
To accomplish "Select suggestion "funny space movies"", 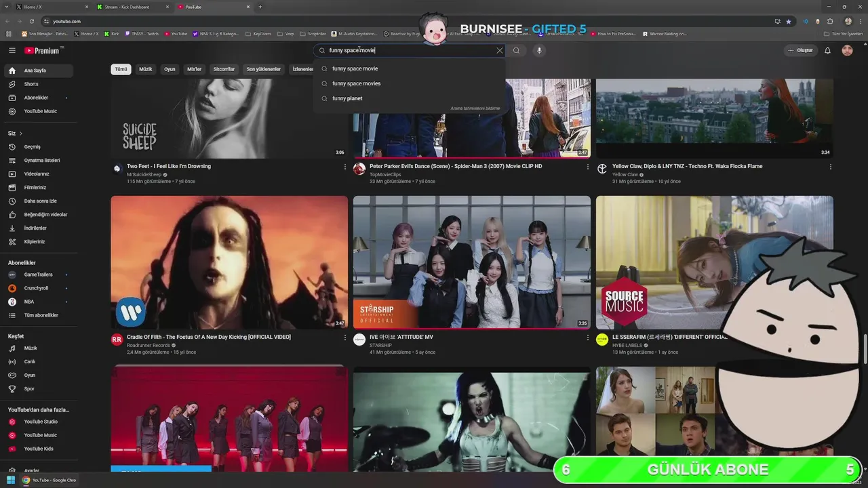I will coord(410,83).
